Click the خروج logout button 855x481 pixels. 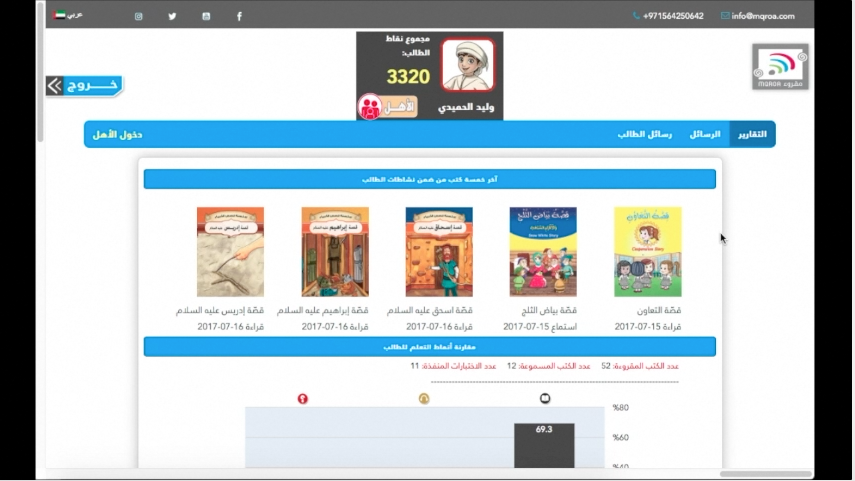pyautogui.click(x=85, y=86)
